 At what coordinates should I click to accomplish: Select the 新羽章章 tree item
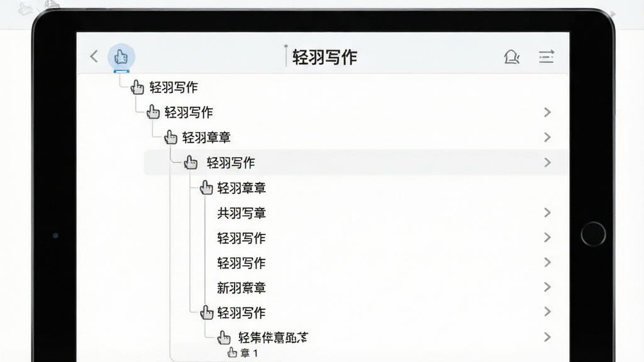pyautogui.click(x=241, y=288)
